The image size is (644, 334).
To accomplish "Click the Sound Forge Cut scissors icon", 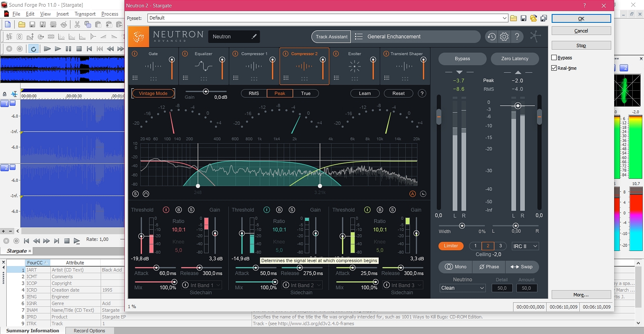I will point(77,25).
